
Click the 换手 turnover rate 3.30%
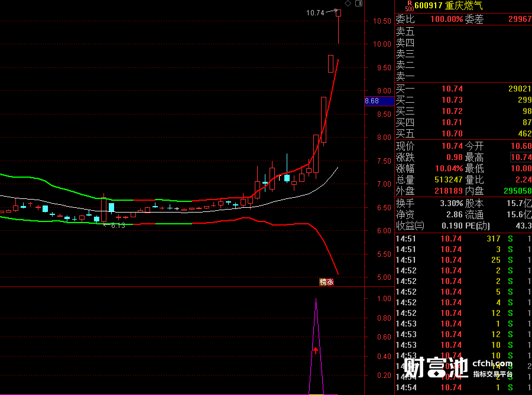(x=451, y=203)
